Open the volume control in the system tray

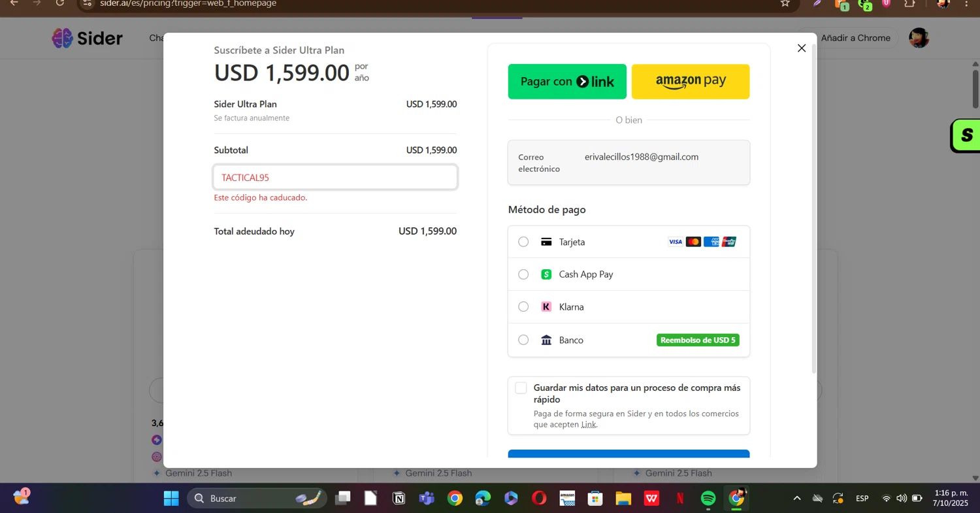(x=902, y=499)
